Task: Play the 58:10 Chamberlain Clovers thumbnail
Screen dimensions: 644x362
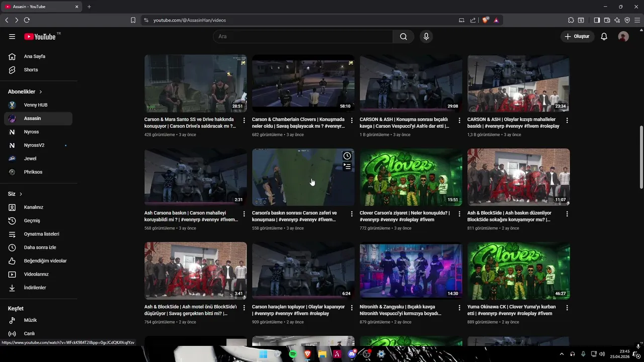Action: tap(303, 83)
